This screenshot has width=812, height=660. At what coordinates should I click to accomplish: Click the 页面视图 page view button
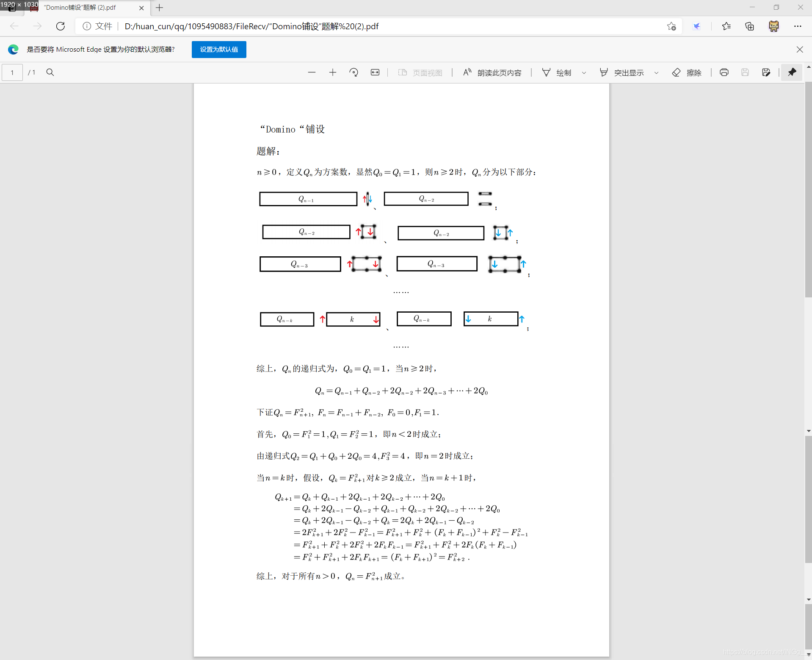click(x=420, y=73)
